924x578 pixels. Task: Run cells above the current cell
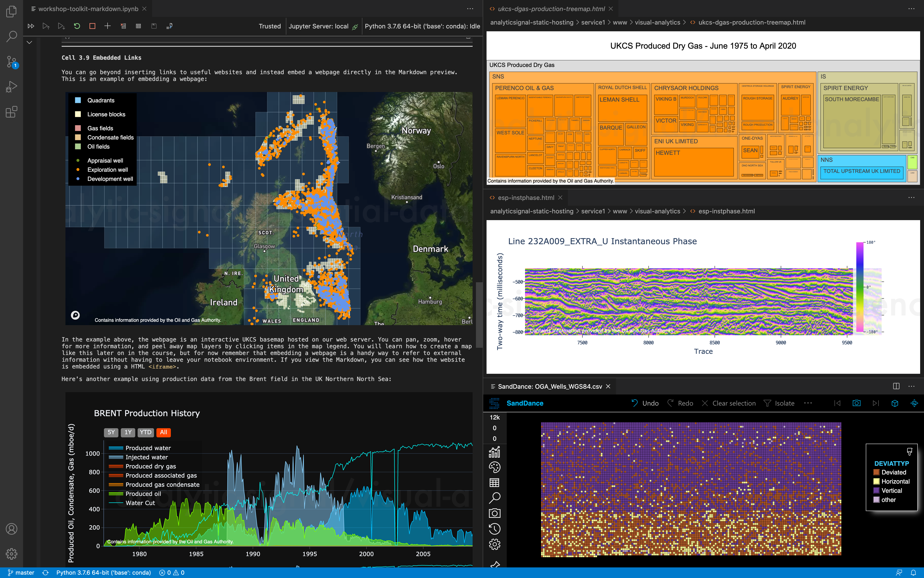point(46,26)
